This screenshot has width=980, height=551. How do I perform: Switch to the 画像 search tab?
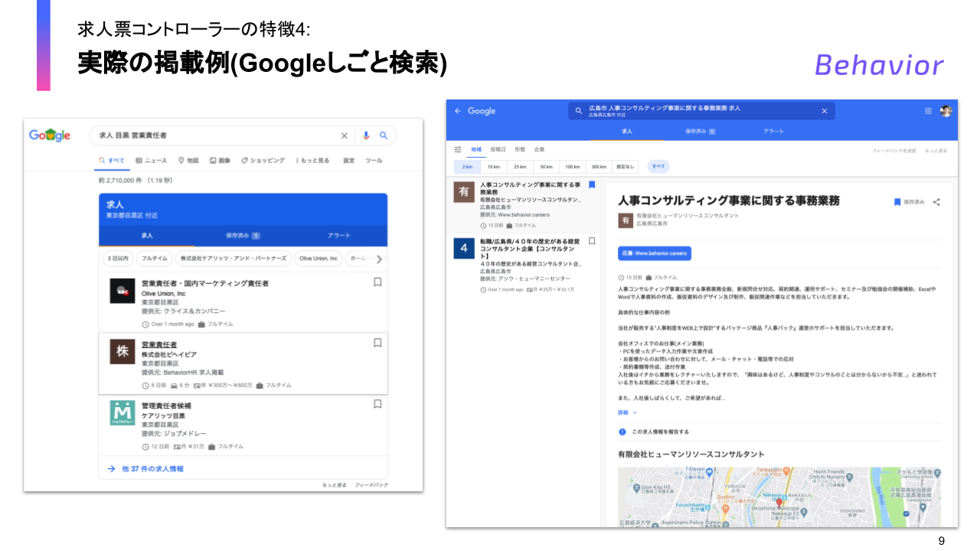tap(220, 161)
